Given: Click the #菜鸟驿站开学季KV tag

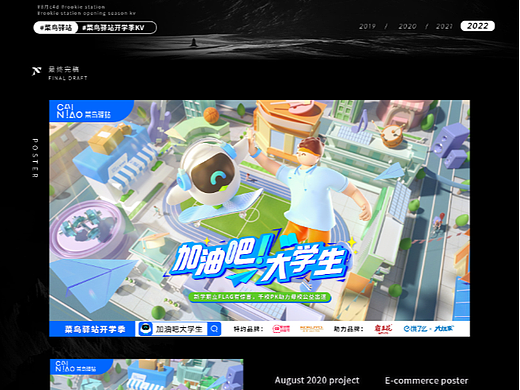Looking at the screenshot, I should [x=113, y=28].
